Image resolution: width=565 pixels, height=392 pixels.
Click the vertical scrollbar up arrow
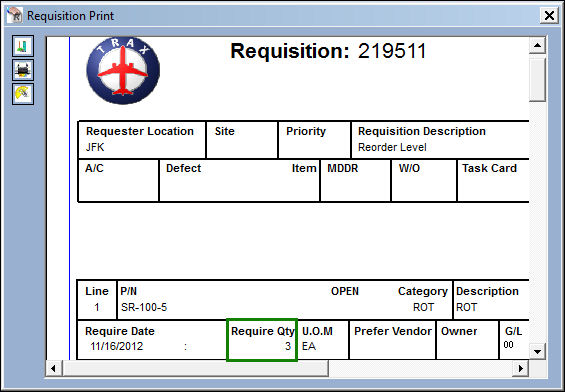coord(537,45)
